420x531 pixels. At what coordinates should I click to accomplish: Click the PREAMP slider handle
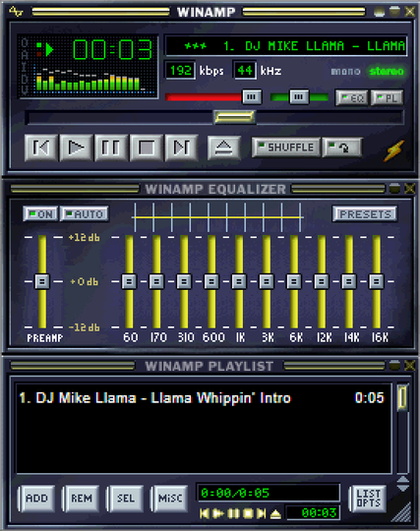[x=42, y=281]
